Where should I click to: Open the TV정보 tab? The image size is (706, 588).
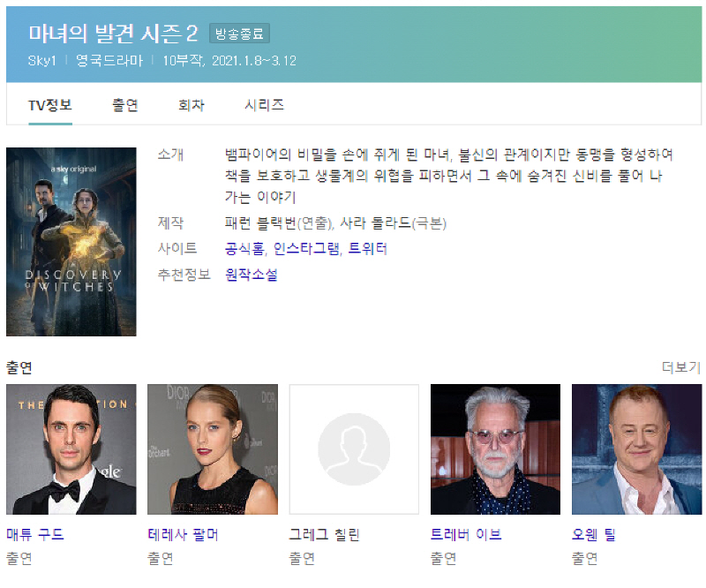pos(49,105)
